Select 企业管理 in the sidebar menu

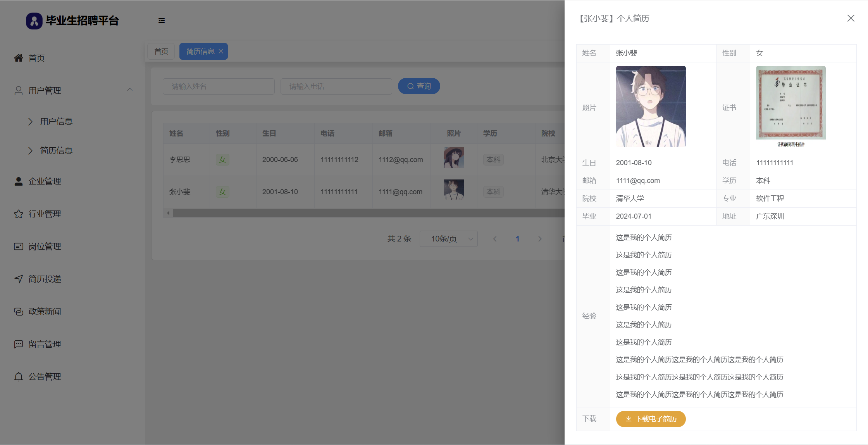[45, 181]
